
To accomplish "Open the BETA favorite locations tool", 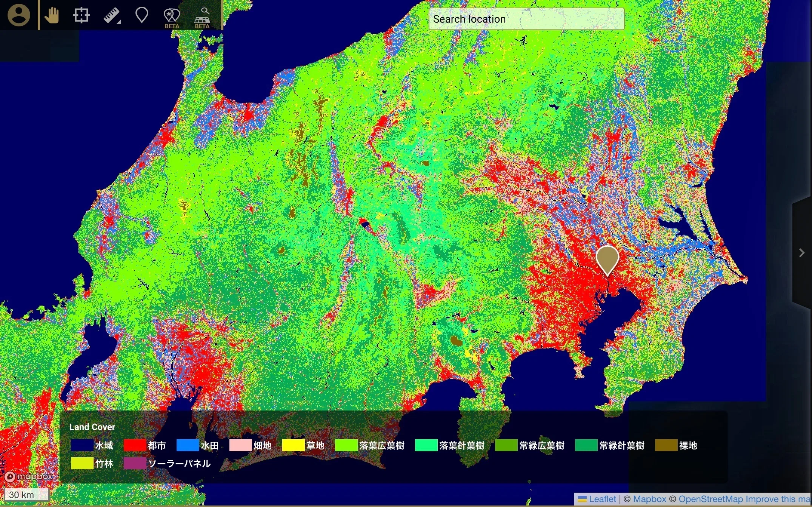I will click(x=172, y=18).
